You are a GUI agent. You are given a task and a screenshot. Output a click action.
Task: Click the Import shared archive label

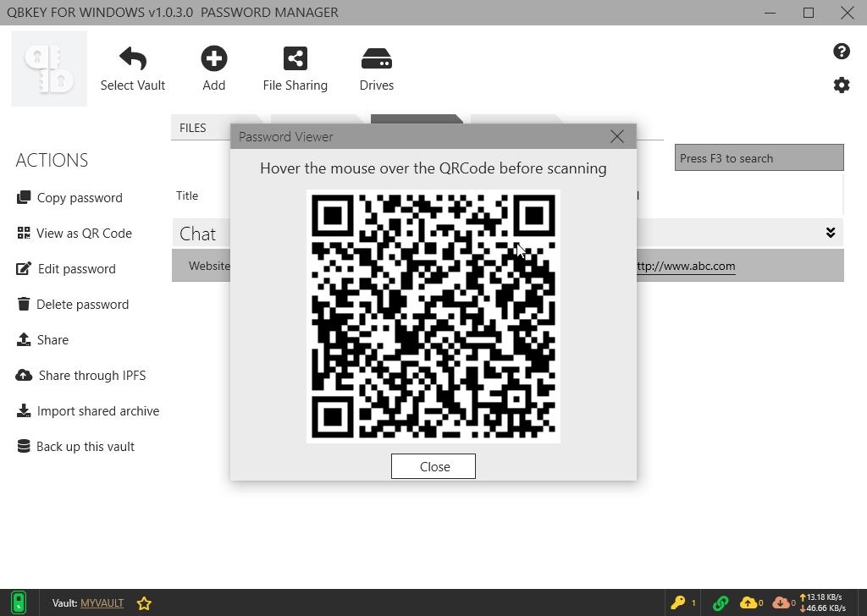tap(98, 411)
